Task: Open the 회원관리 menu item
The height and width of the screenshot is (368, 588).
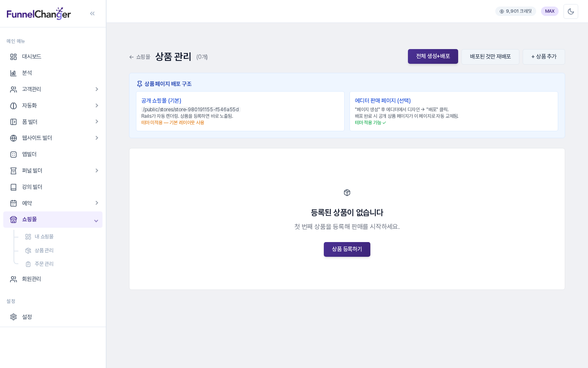Action: click(x=53, y=279)
